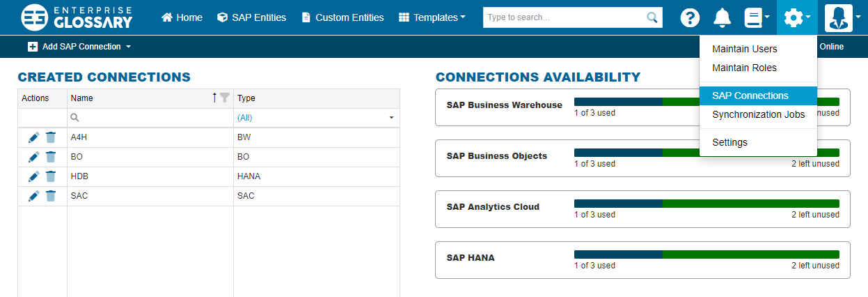Delete the SAC connection

tap(51, 196)
